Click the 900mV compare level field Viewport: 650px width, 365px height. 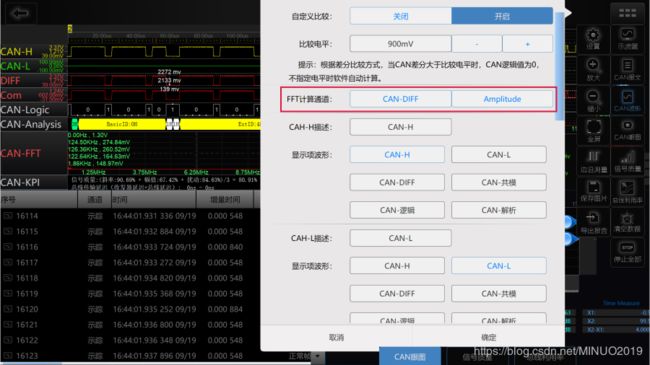(x=400, y=44)
